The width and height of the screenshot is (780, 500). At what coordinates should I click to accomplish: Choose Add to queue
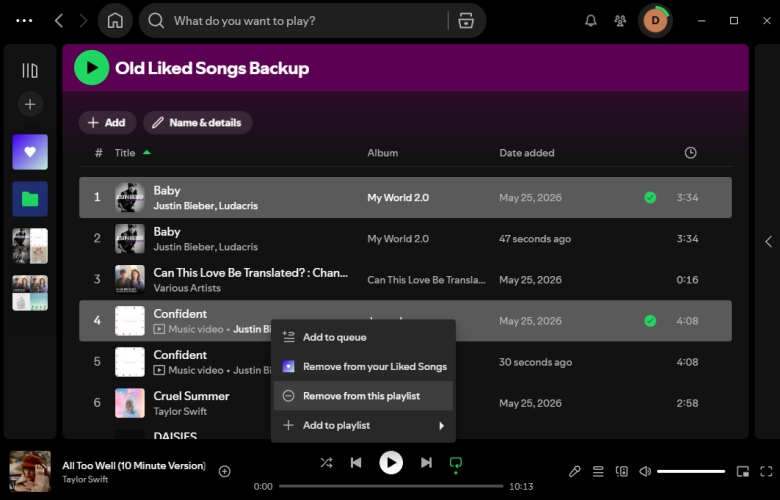[363, 337]
